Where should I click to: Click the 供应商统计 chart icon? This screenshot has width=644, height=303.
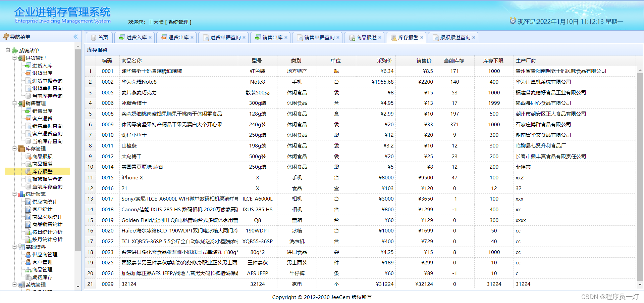tap(28, 202)
